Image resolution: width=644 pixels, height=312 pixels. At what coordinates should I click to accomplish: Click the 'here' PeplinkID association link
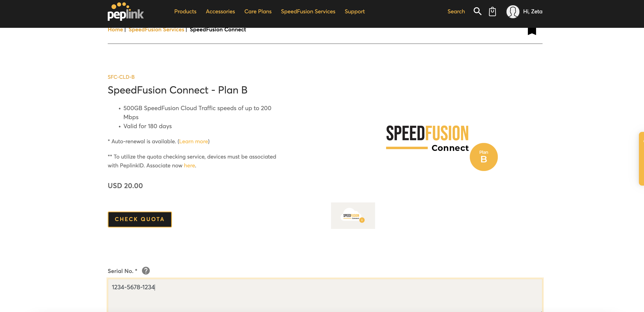tap(189, 165)
